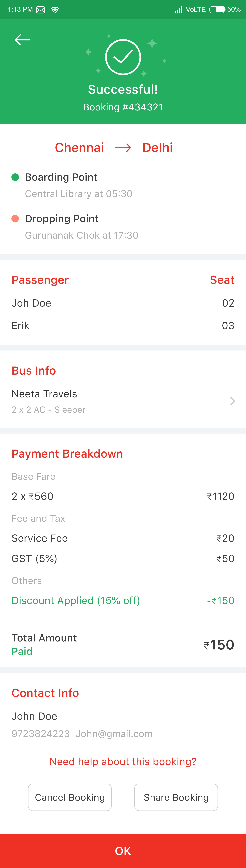Viewport: 246px width, 868px height.
Task: Tap the route arrow between Chennai and Delhi
Action: (x=123, y=148)
